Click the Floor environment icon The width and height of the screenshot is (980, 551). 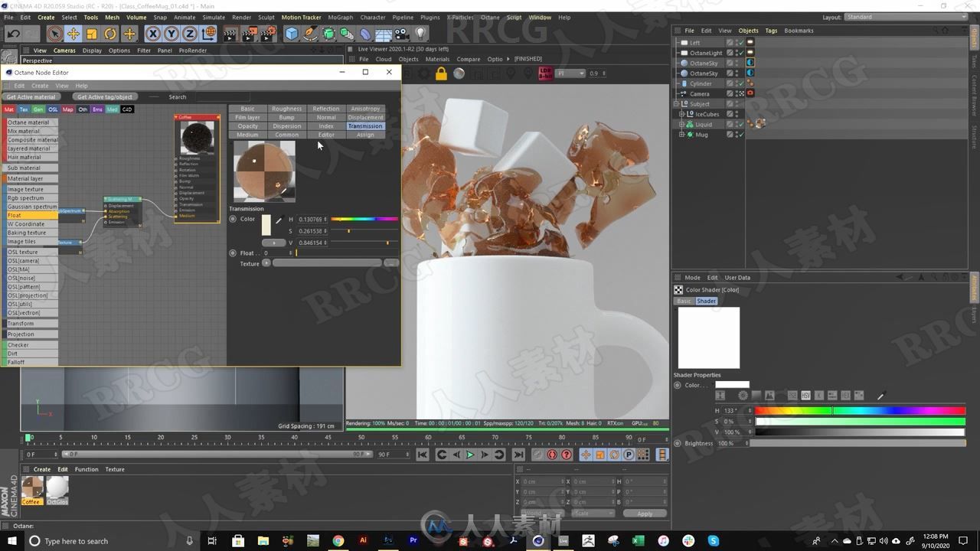[384, 34]
